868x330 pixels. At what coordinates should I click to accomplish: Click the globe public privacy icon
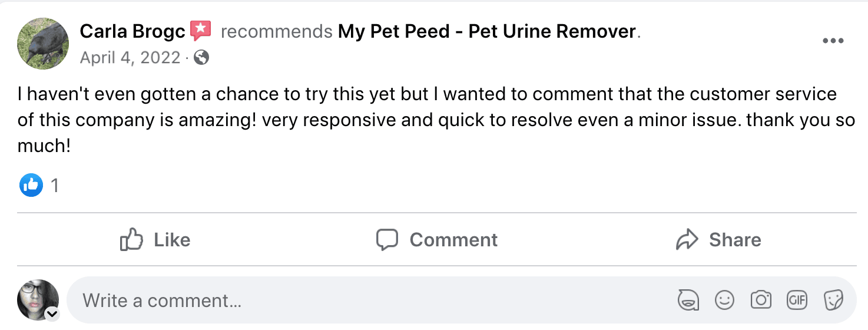pyautogui.click(x=201, y=57)
